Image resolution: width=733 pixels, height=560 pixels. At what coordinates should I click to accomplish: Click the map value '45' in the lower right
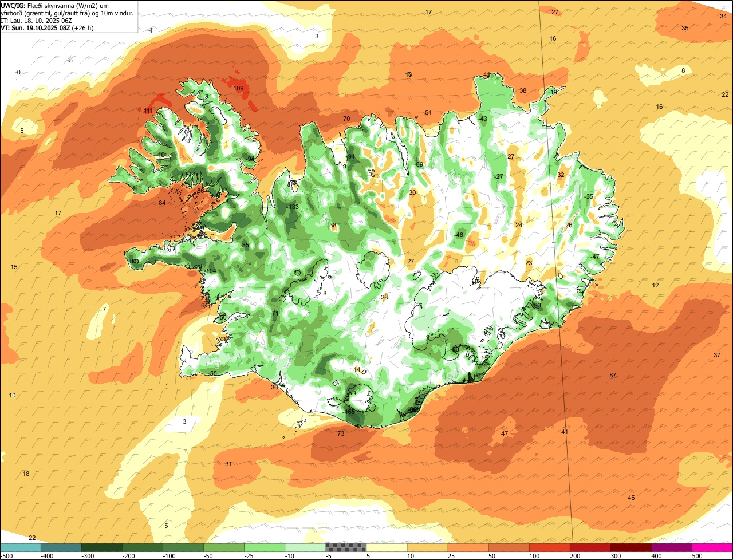pos(631,498)
